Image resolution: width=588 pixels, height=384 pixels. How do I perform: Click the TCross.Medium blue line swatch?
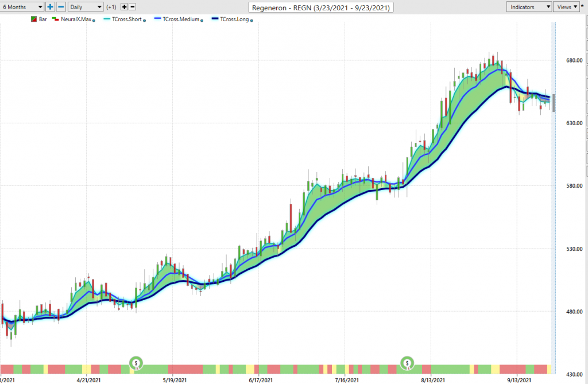[x=157, y=19]
